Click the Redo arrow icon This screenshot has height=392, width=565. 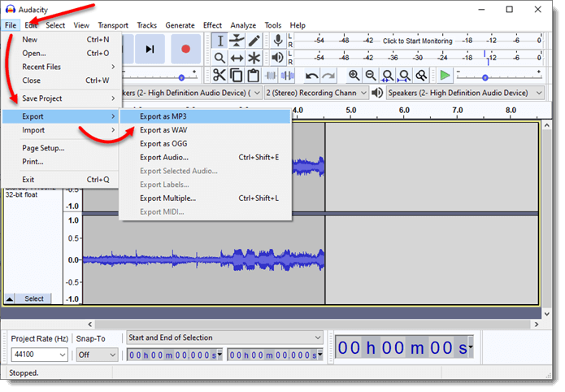pyautogui.click(x=328, y=76)
